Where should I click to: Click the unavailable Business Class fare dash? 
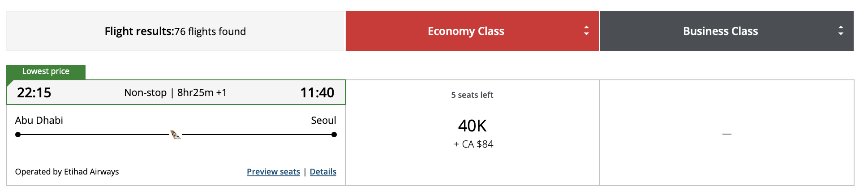[x=727, y=134]
